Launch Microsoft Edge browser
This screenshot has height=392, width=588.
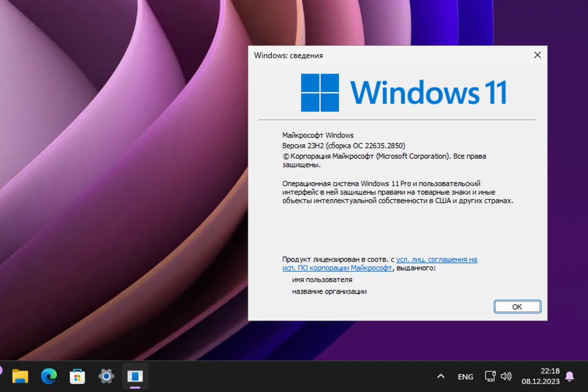click(x=49, y=376)
